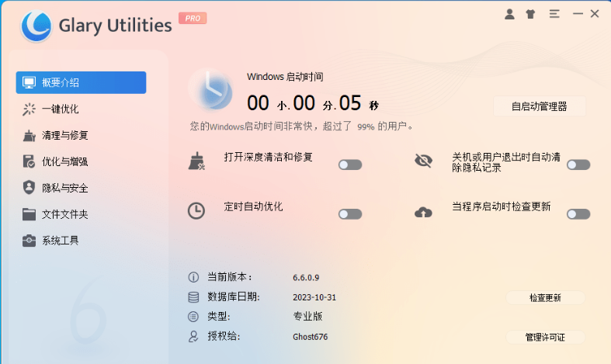Click the license type list icon

193,317
